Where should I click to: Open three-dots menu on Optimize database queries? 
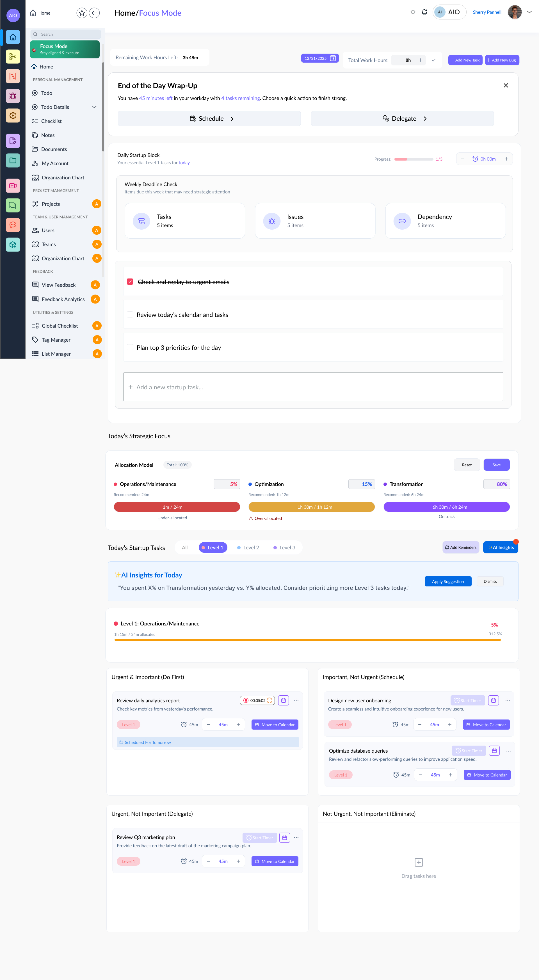[x=508, y=751]
